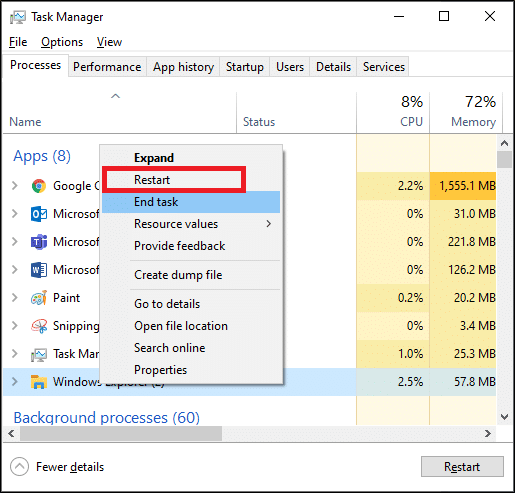Click the Windows Explorer folder icon
This screenshot has width=515, height=493.
(x=39, y=382)
